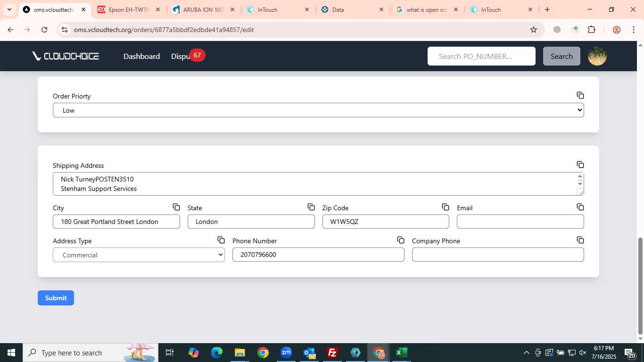The width and height of the screenshot is (644, 362).
Task: Copy the Shipping Address text
Action: click(580, 165)
